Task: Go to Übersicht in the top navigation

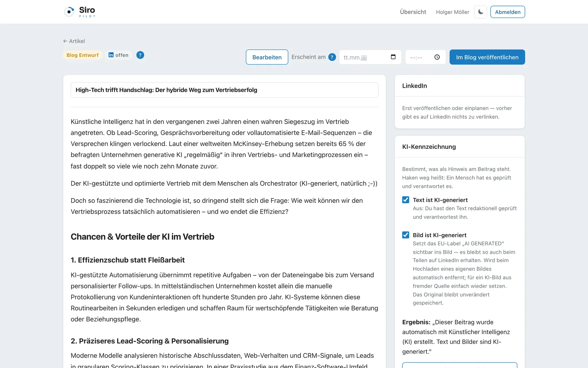Action: [x=413, y=12]
